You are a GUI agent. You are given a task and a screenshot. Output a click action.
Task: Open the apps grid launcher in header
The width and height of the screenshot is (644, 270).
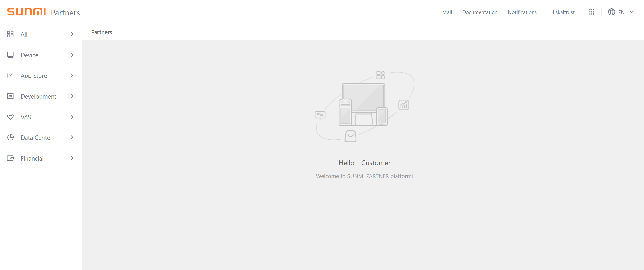point(591,12)
